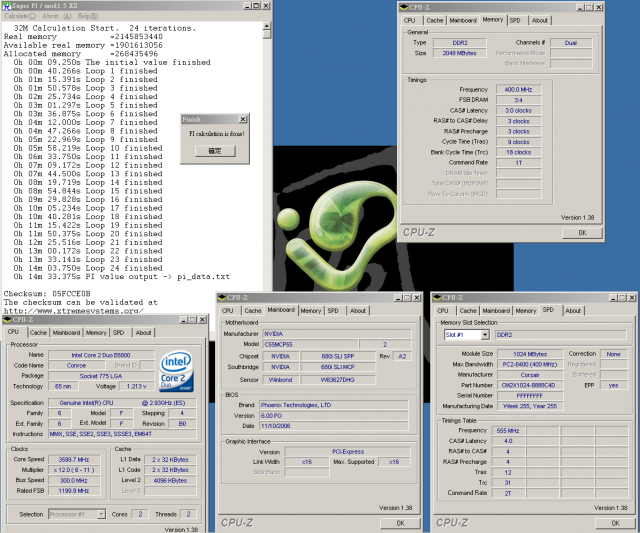Select CPU tab in SPD window
This screenshot has width=640, height=533.
tap(443, 311)
